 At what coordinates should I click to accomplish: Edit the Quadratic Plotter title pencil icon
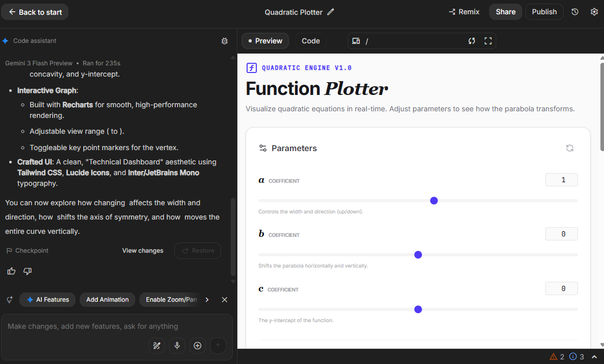[330, 12]
